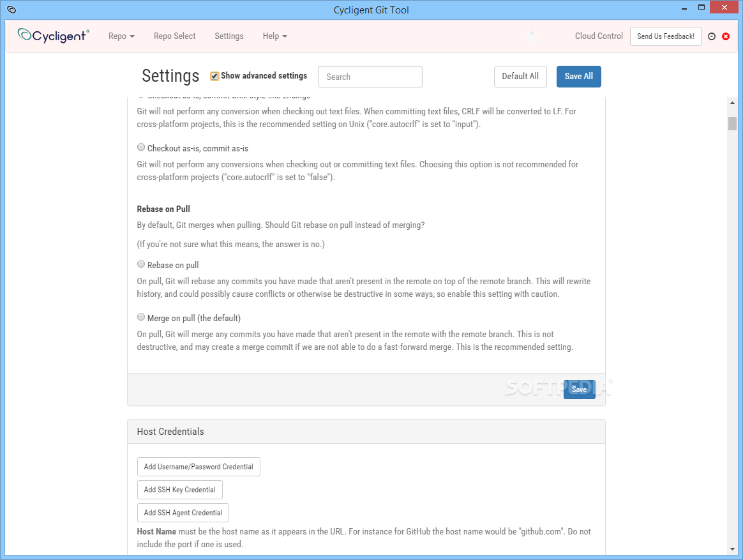The height and width of the screenshot is (560, 743).
Task: Click the Rebase on Pull heading
Action: [x=163, y=209]
